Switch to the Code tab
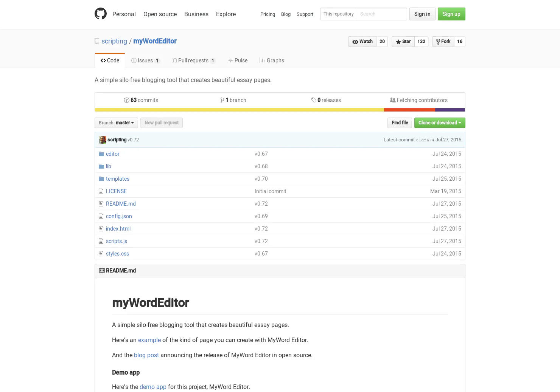 110,60
